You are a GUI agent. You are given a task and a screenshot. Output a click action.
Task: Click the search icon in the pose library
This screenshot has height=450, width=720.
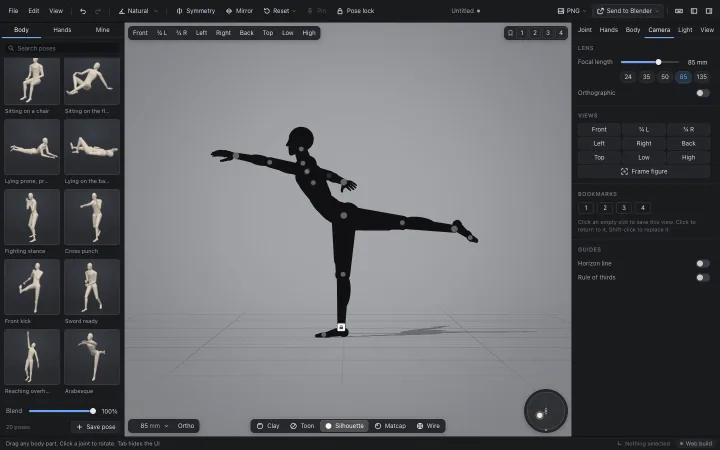click(11, 48)
